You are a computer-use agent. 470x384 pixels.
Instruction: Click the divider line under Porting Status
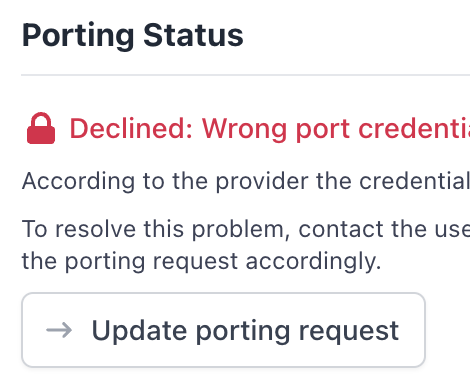[246, 75]
